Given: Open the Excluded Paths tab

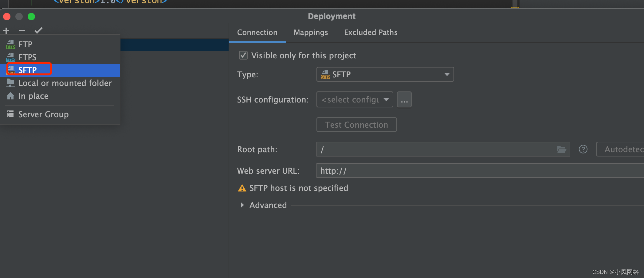Looking at the screenshot, I should pyautogui.click(x=371, y=32).
